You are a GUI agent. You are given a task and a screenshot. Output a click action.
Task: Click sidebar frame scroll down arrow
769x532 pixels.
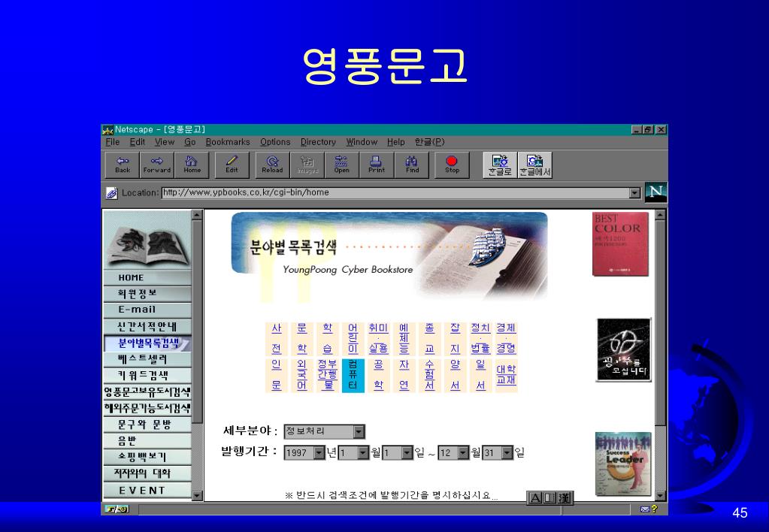pyautogui.click(x=197, y=495)
